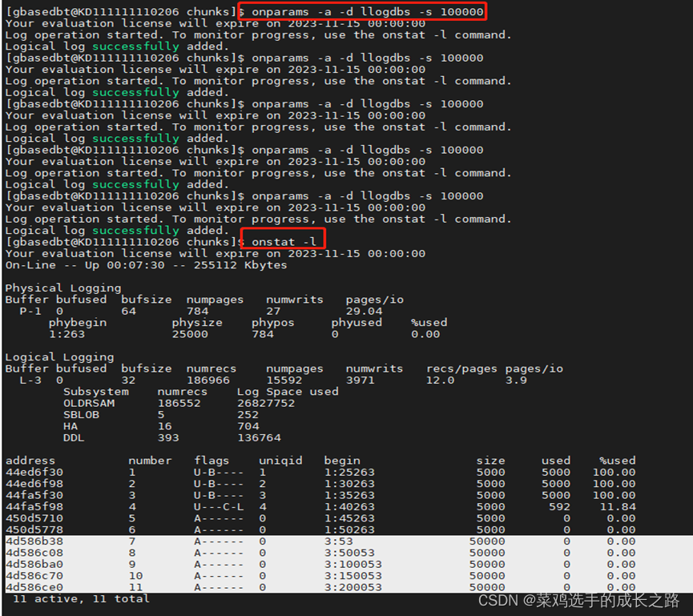Click log space value 136764
Screen dimensions: 693x616
point(259,437)
